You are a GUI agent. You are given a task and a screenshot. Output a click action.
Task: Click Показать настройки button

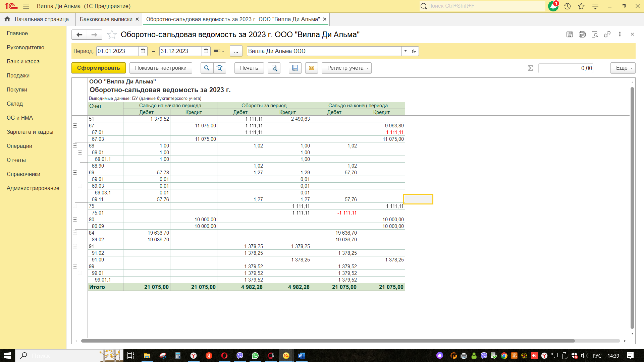(161, 68)
